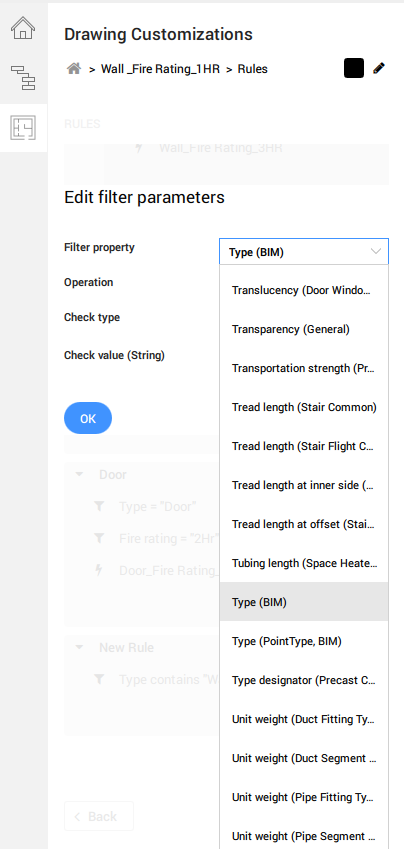Viewport: 404px width, 849px height.
Task: Click the breadcrumb home icon
Action: pos(74,69)
